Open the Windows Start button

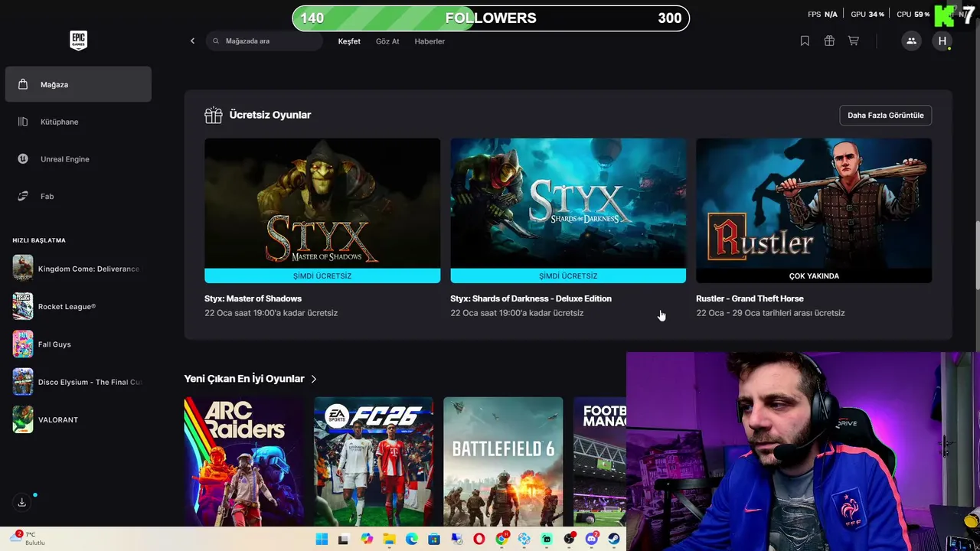[x=322, y=539]
